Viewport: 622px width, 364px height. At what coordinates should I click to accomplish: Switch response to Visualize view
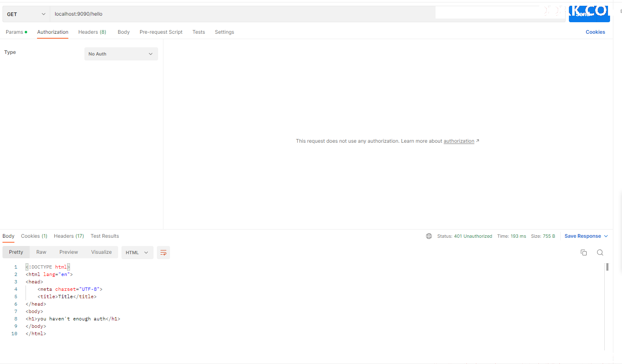pyautogui.click(x=101, y=252)
